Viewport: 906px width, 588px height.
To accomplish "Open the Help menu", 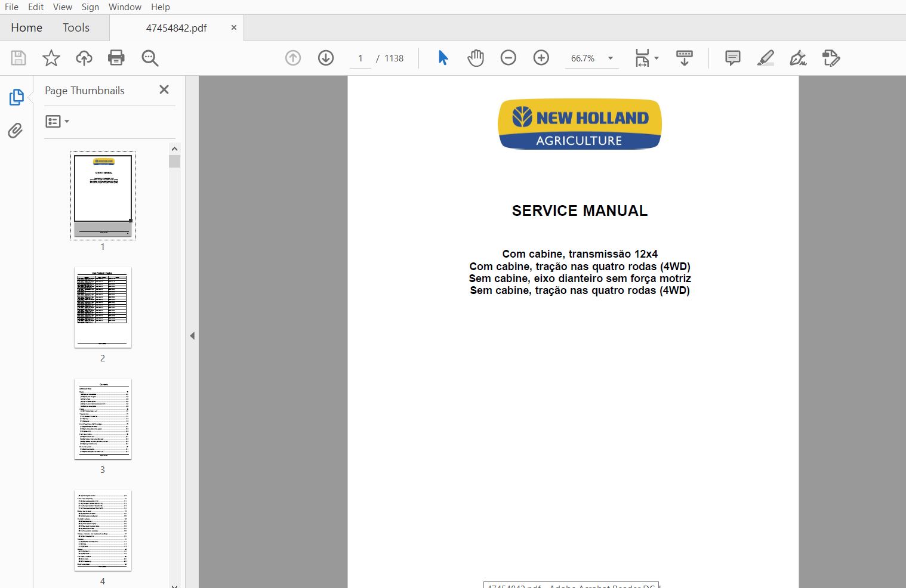I will [161, 7].
